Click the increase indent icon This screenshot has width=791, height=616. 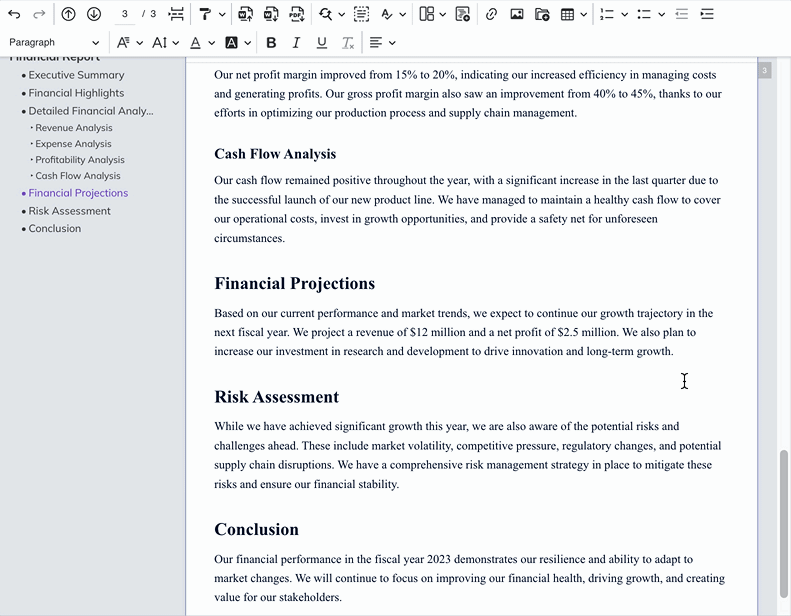(707, 14)
